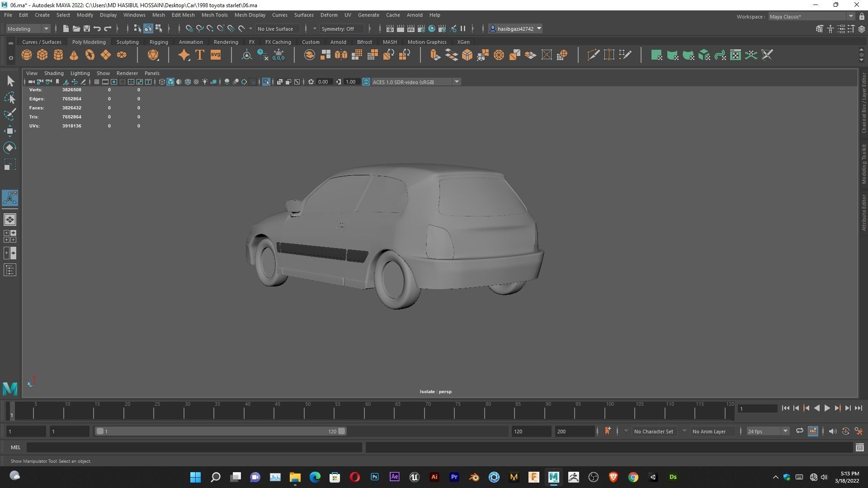Play the animation forwards
The height and width of the screenshot is (488, 868).
(827, 408)
